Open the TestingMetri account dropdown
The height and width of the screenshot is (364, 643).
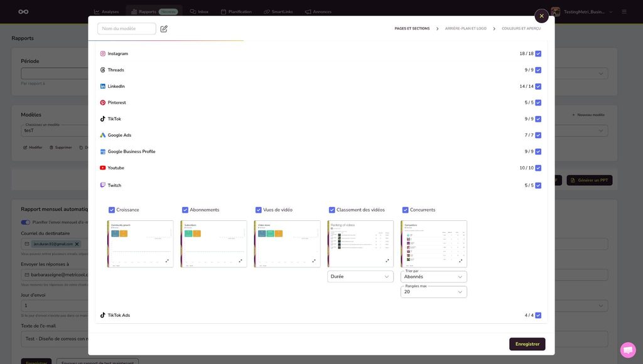pyautogui.click(x=587, y=12)
